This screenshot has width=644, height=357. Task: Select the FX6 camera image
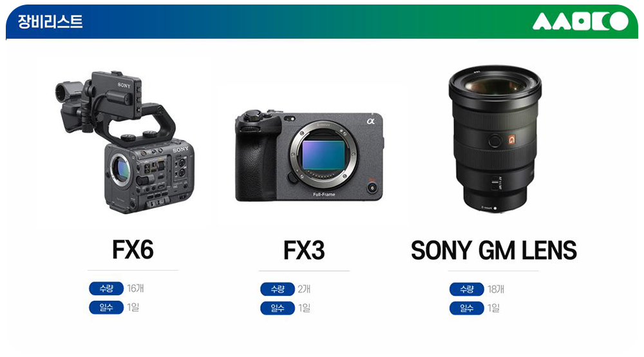pos(125,142)
